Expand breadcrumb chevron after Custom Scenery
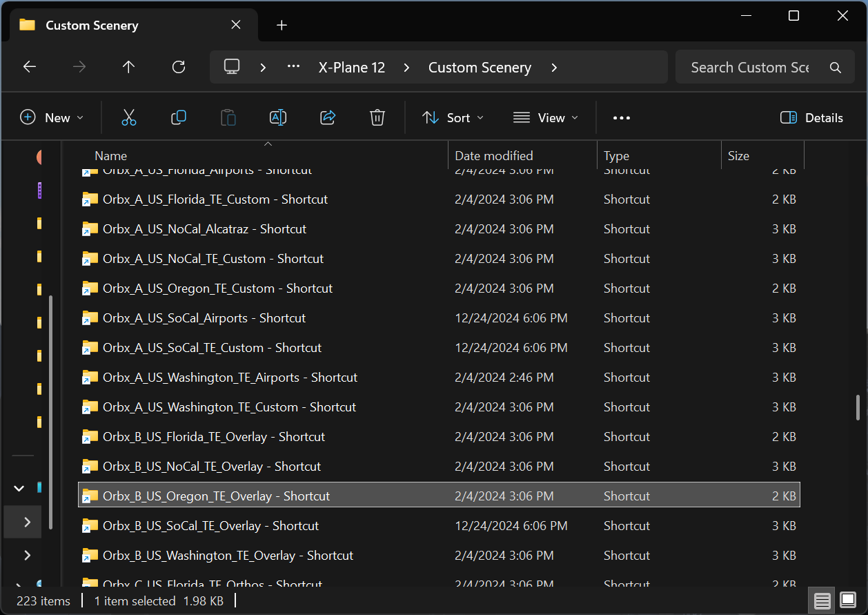 point(554,68)
